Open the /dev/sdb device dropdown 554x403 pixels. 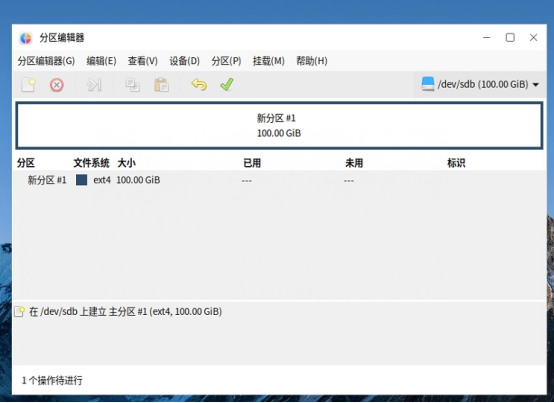click(x=480, y=84)
